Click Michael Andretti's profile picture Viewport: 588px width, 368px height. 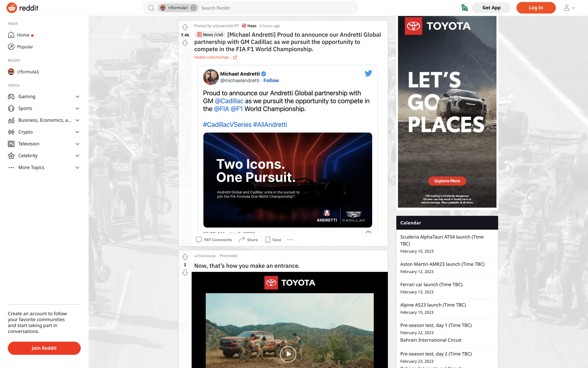click(211, 77)
